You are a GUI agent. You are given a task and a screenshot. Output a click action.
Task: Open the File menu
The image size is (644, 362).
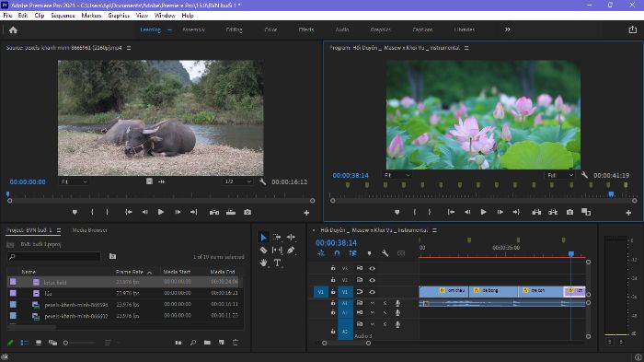coord(7,16)
